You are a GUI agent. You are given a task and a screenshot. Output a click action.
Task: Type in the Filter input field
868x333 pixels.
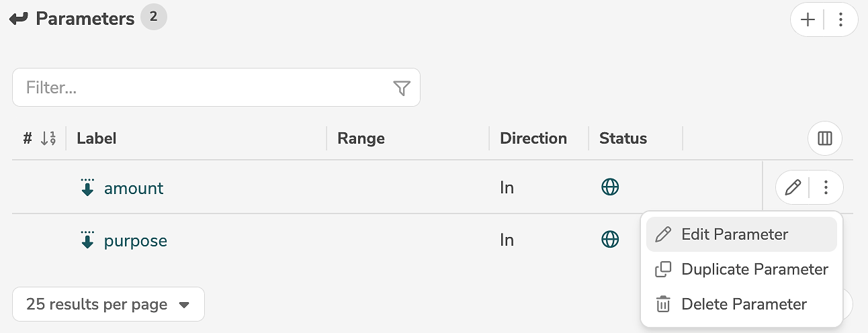coord(202,88)
